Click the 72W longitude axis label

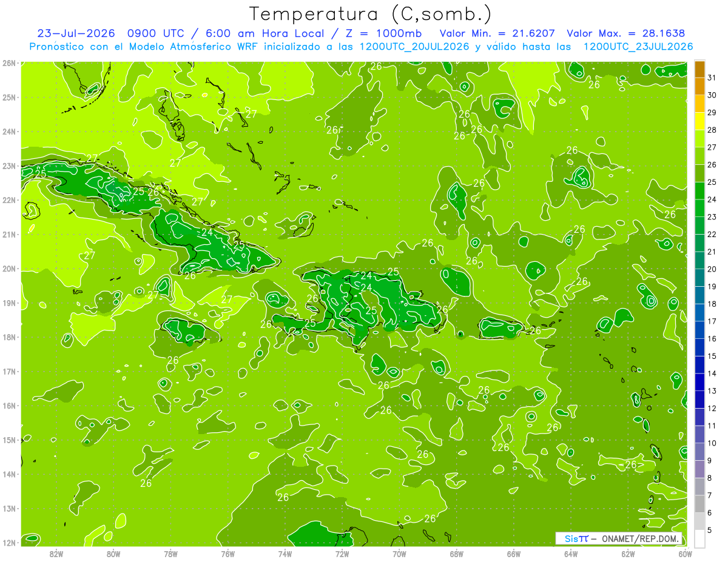[x=342, y=554]
